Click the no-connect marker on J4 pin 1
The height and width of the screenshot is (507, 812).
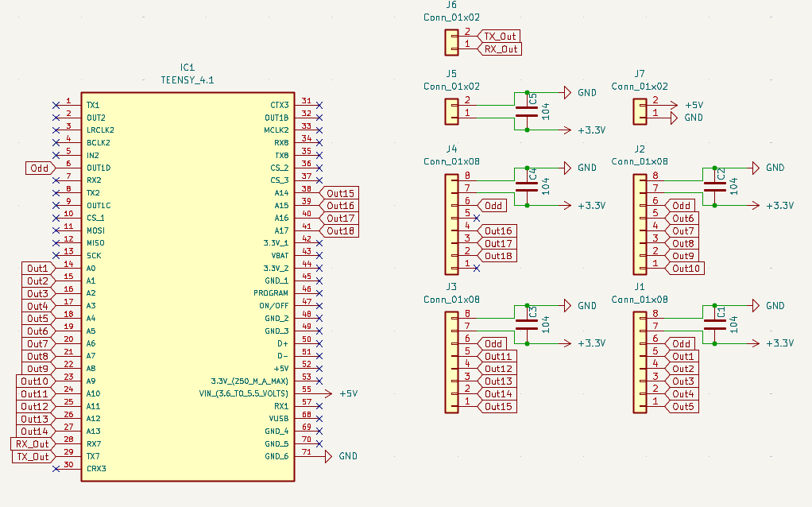[x=477, y=269]
